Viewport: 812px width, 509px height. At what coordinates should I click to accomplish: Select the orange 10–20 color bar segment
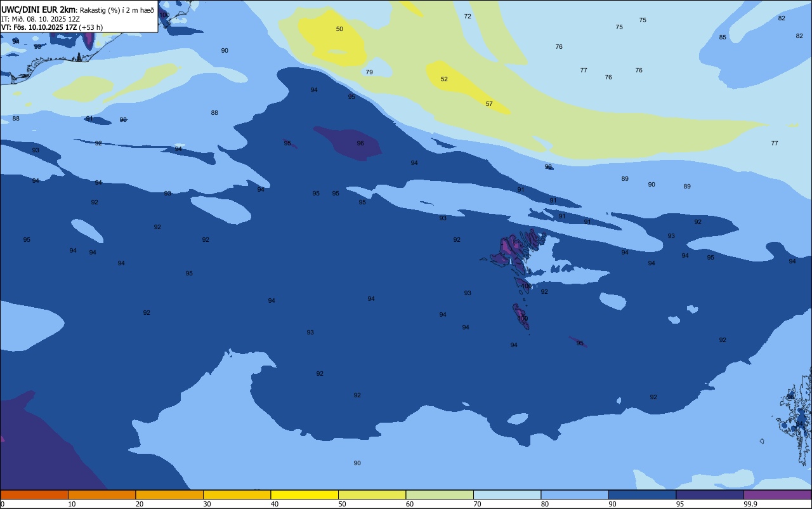coord(101,494)
